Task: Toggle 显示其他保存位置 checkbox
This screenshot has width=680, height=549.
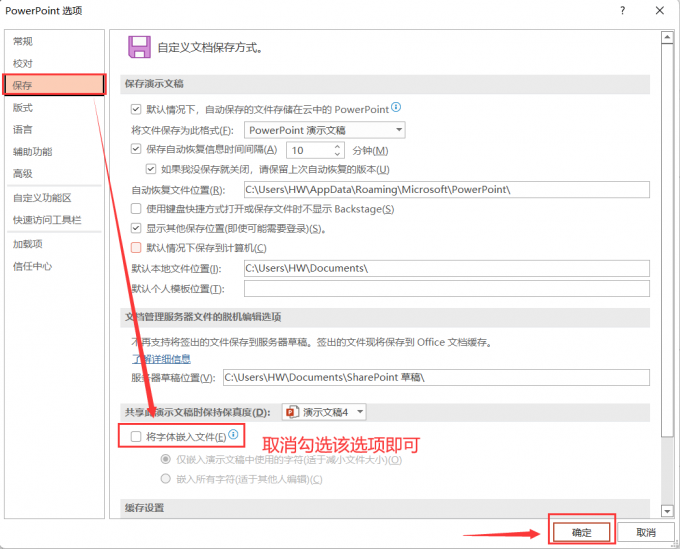Action: tap(136, 228)
